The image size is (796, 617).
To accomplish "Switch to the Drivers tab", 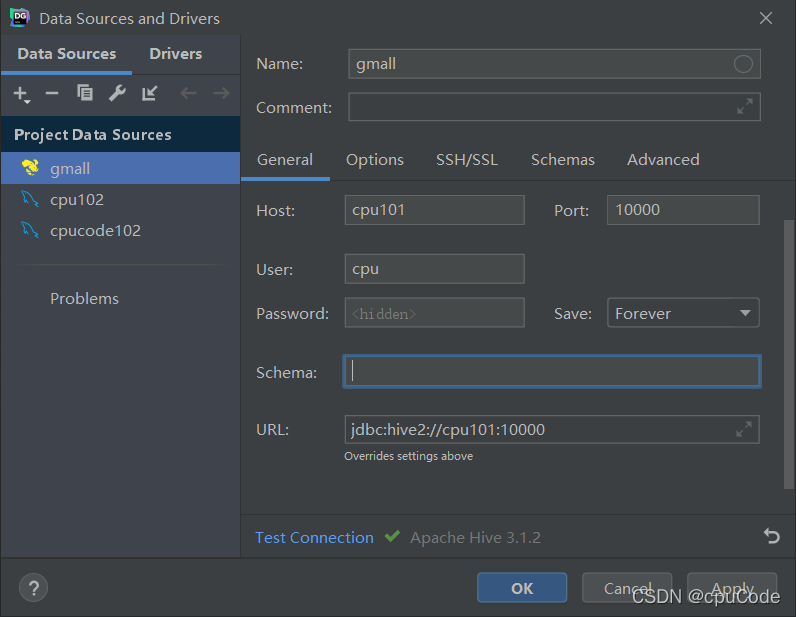I will [176, 54].
